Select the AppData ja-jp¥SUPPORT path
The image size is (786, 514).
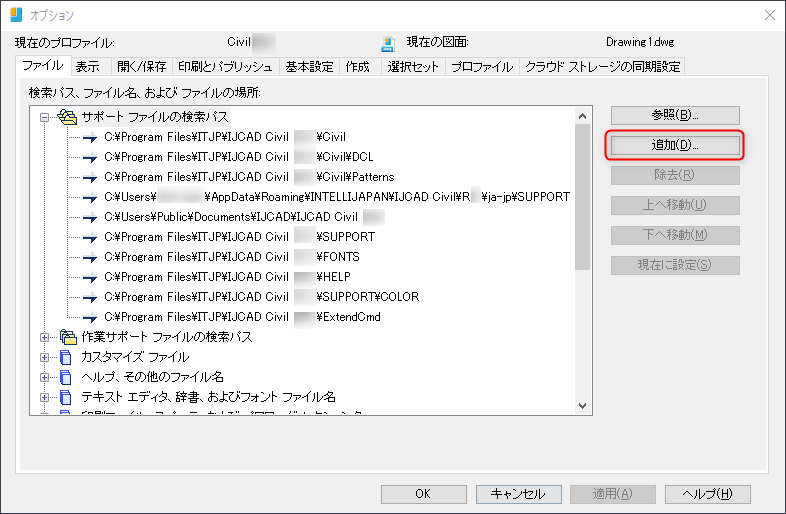337,197
